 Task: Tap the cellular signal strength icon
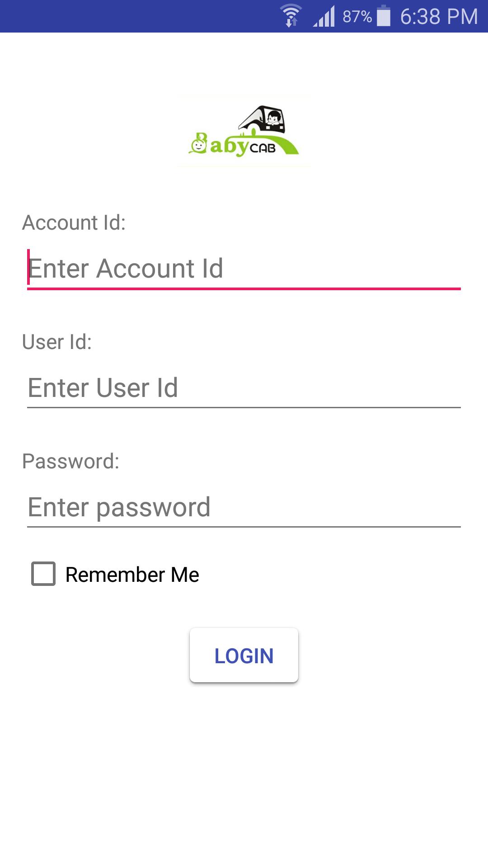tap(324, 16)
